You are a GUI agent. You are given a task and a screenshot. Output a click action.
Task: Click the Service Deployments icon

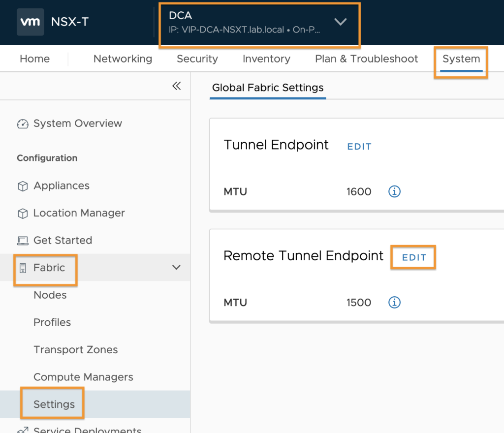click(23, 430)
